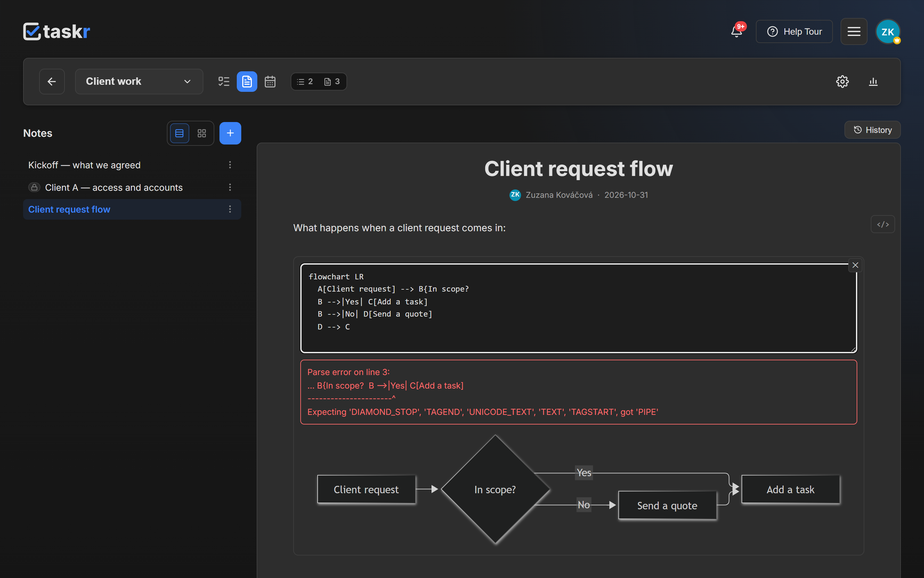Screen dimensions: 924x578
Task: Click the date 2026-10-31
Action: click(x=626, y=195)
